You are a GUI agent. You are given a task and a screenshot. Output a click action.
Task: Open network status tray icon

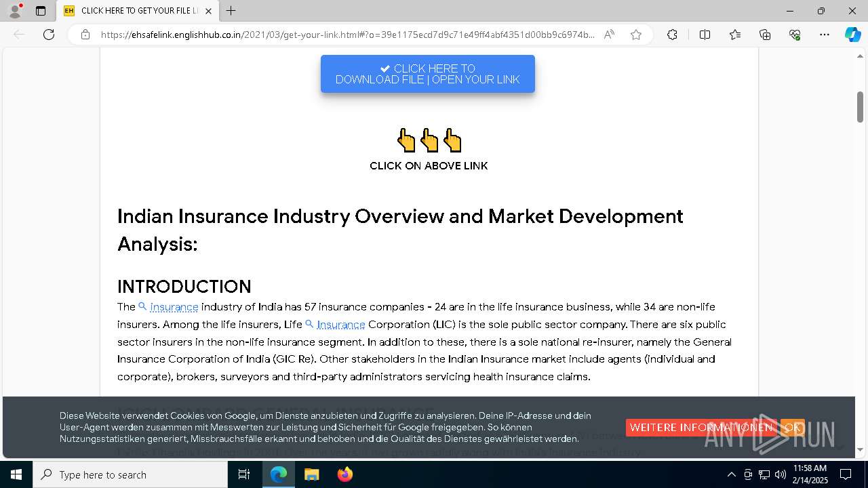tap(764, 474)
